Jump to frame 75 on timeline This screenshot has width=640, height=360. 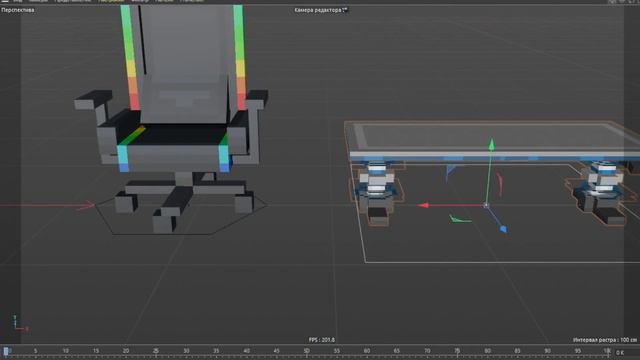tap(457, 351)
